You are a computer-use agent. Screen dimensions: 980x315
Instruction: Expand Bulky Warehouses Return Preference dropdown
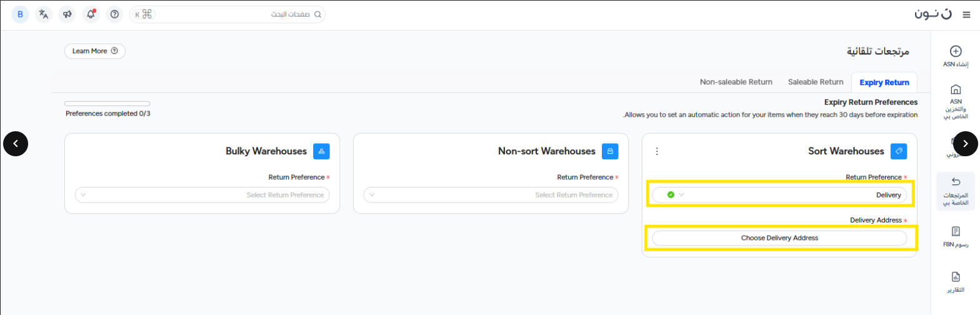pyautogui.click(x=202, y=195)
